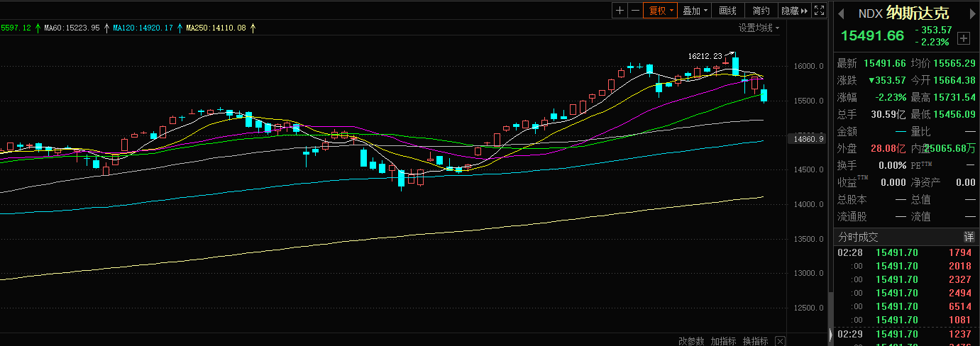Image resolution: width=980 pixels, height=346 pixels.
Task: Select the 02:29 trade row with 1237
Action: pyautogui.click(x=905, y=334)
